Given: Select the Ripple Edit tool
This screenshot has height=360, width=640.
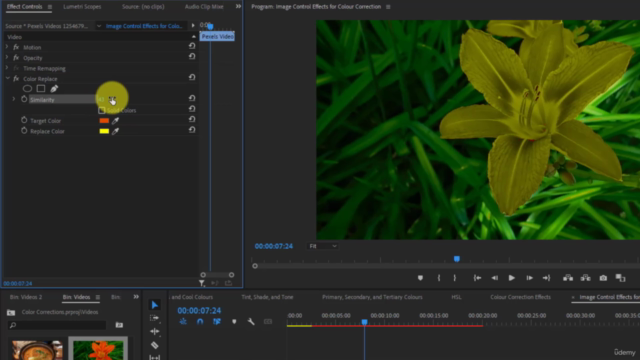Looking at the screenshot, I should tap(155, 331).
